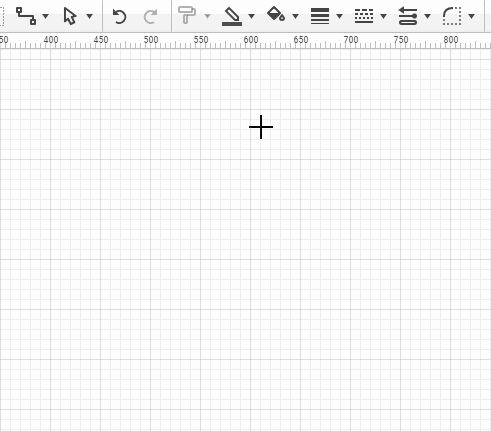The width and height of the screenshot is (491, 431).
Task: Click the Redo button
Action: point(150,16)
